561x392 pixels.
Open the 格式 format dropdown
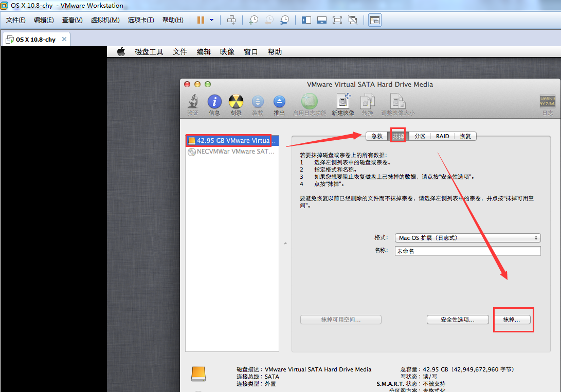pos(467,238)
